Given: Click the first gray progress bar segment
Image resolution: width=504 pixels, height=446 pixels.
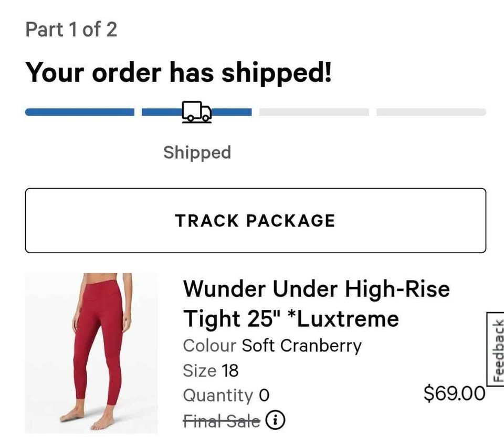Looking at the screenshot, I should (x=314, y=112).
